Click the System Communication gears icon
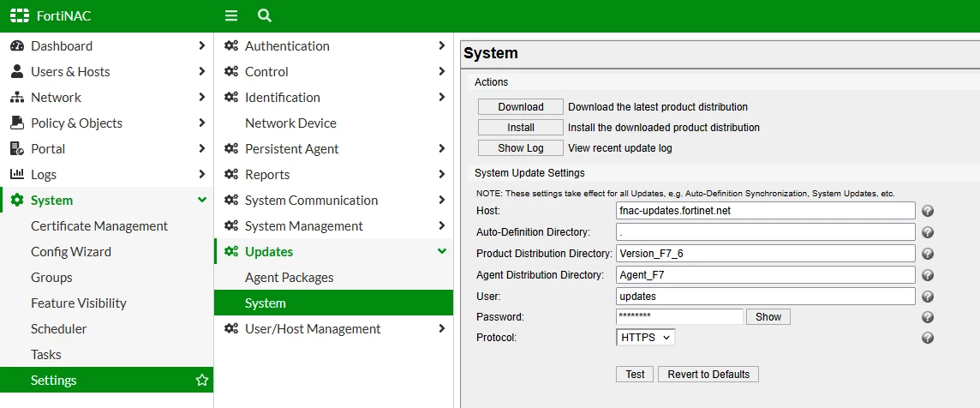This screenshot has width=980, height=408. pos(231,201)
